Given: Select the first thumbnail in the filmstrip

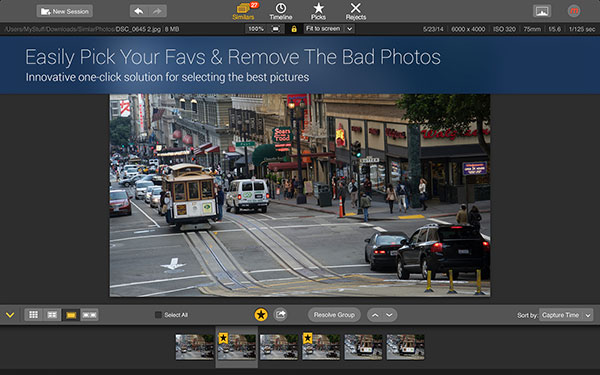Looking at the screenshot, I should (x=195, y=347).
